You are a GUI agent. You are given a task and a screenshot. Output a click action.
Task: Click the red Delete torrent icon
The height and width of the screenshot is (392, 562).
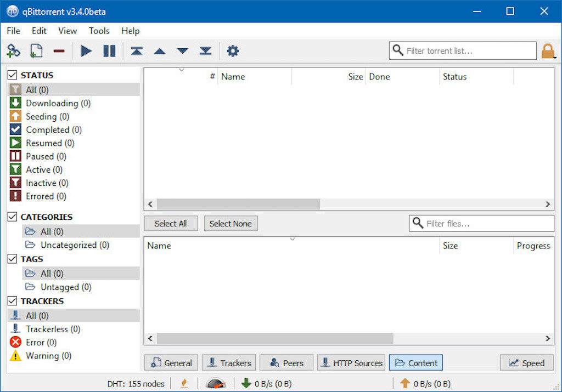pos(59,51)
